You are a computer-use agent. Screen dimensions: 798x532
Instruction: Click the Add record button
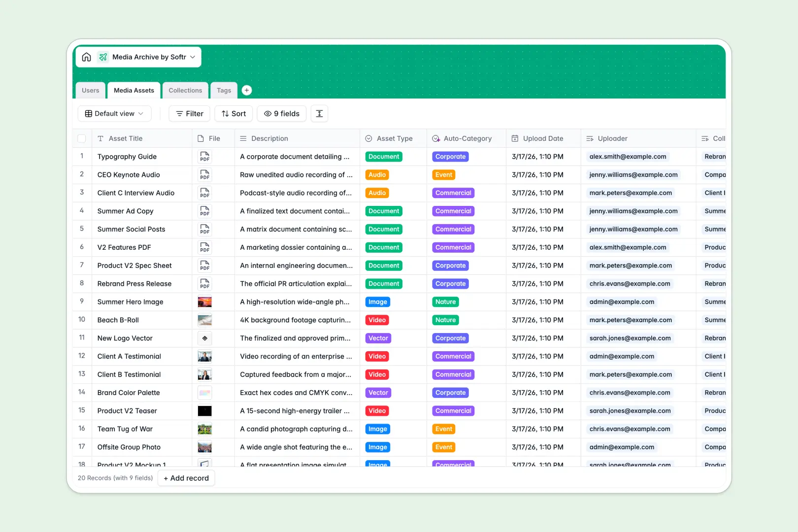[x=186, y=478]
